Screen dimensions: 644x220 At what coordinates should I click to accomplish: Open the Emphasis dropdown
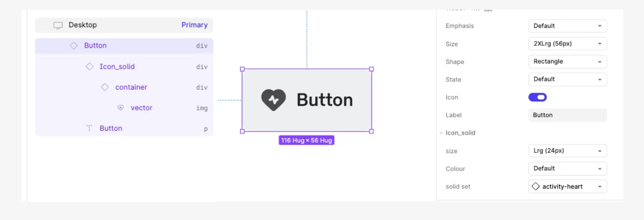[568, 26]
